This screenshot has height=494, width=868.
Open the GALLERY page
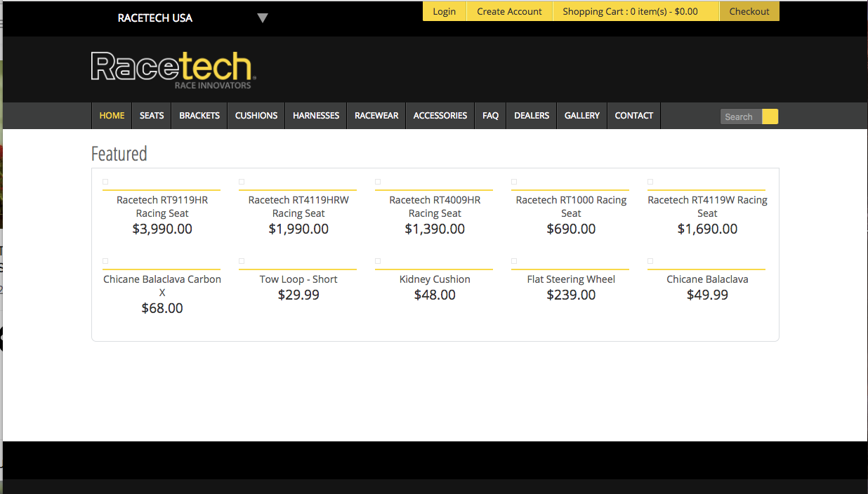582,116
